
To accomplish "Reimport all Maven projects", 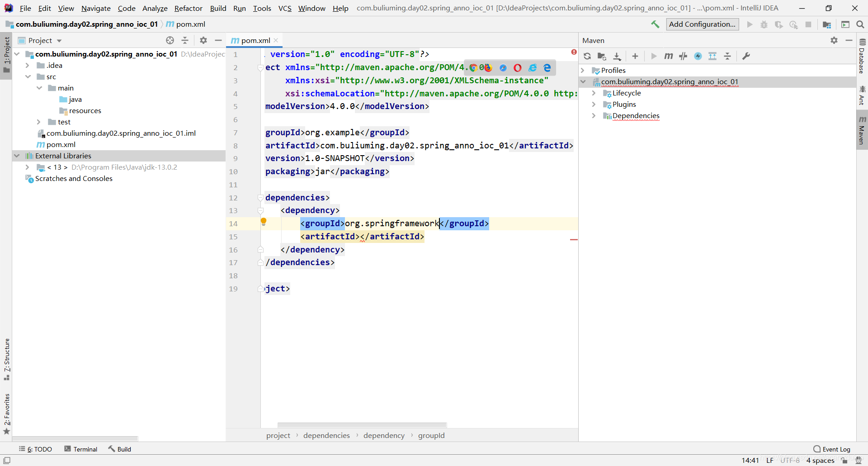I will pos(587,56).
